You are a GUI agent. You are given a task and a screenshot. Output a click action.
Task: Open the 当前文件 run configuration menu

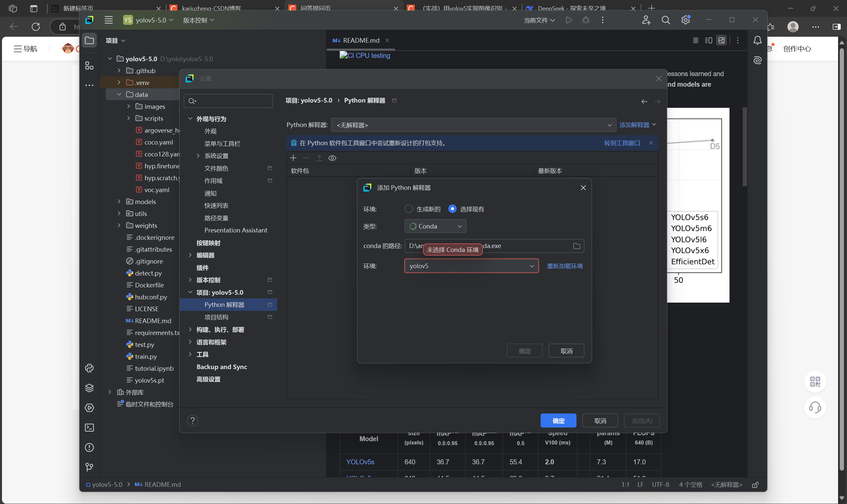[540, 20]
